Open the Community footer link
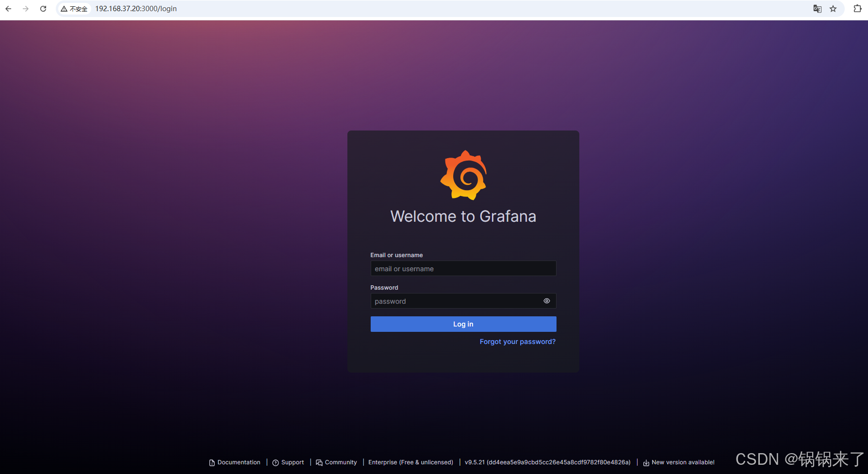Image resolution: width=868 pixels, height=474 pixels. tap(336, 462)
